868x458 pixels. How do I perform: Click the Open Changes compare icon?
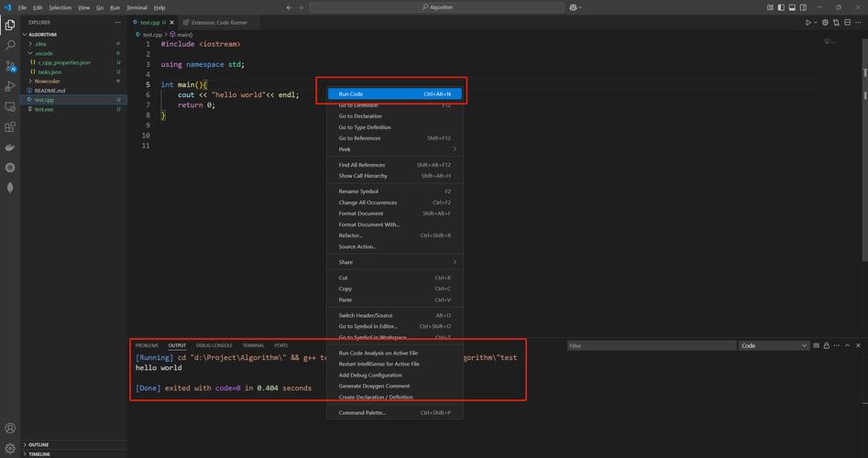point(837,23)
